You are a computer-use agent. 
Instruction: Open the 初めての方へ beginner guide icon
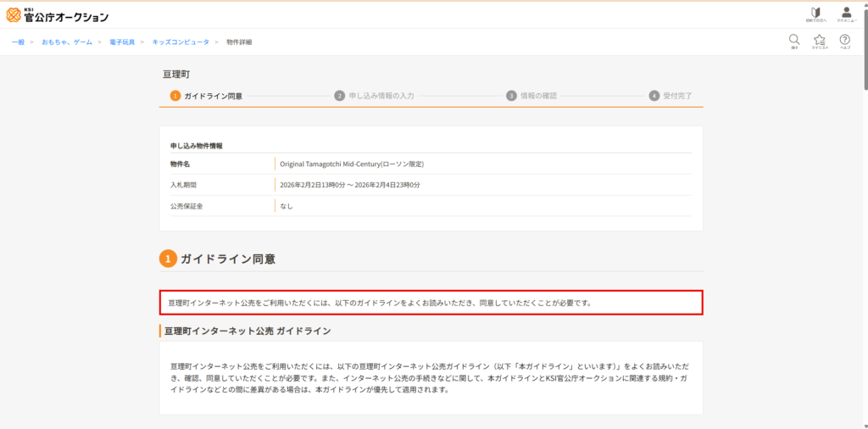815,14
